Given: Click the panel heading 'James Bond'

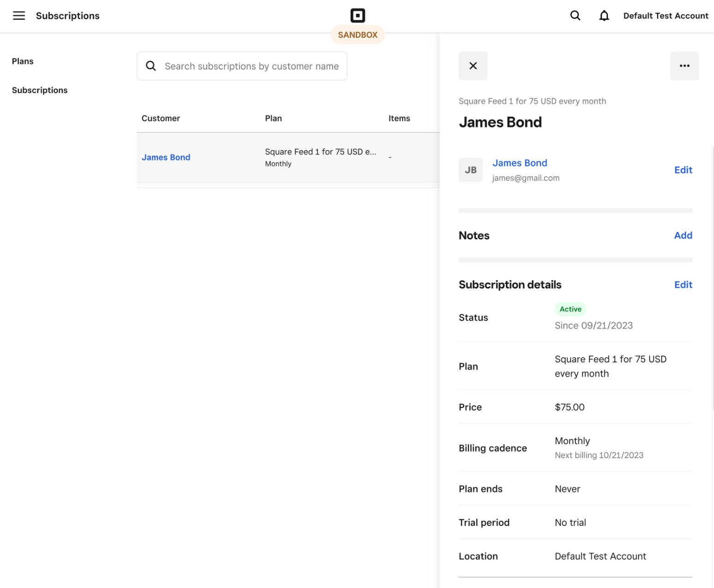Looking at the screenshot, I should point(500,122).
